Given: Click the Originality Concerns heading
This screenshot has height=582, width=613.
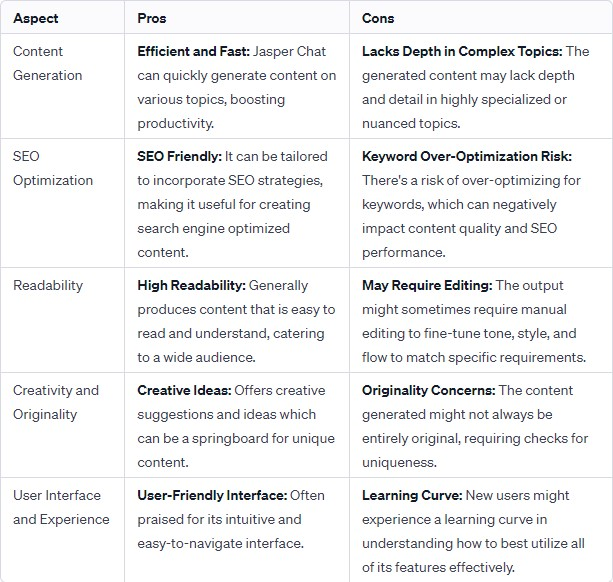Looking at the screenshot, I should pos(428,390).
